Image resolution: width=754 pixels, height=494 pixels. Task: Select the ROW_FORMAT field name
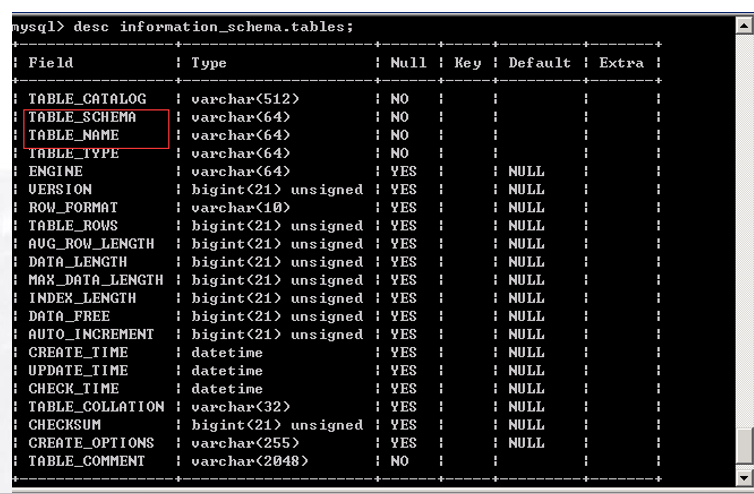[73, 208]
